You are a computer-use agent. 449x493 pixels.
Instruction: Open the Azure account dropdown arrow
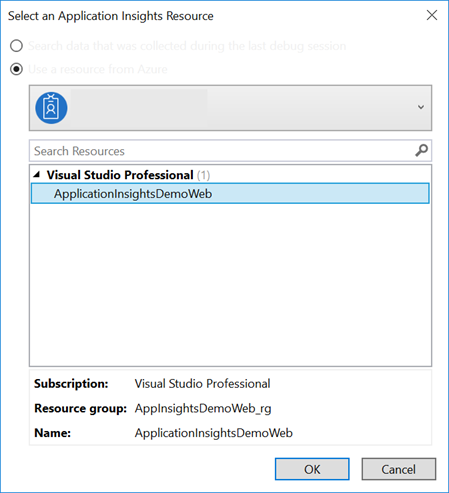(x=421, y=107)
